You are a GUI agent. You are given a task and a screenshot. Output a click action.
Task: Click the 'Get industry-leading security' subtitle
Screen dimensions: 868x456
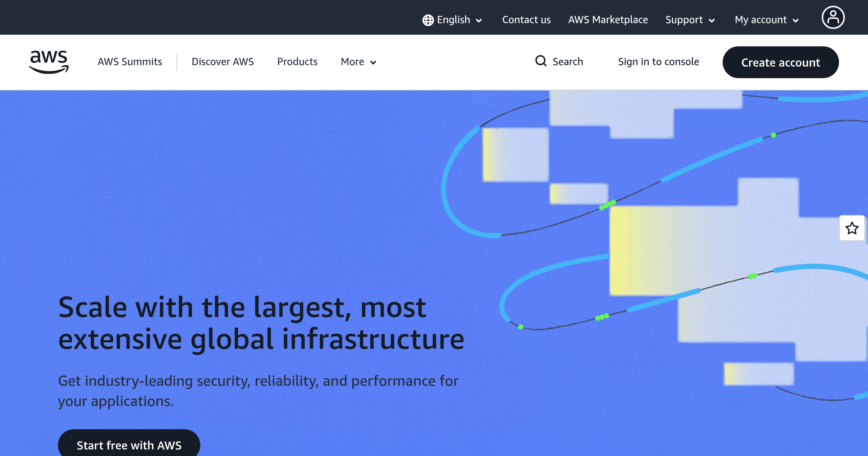pos(258,391)
